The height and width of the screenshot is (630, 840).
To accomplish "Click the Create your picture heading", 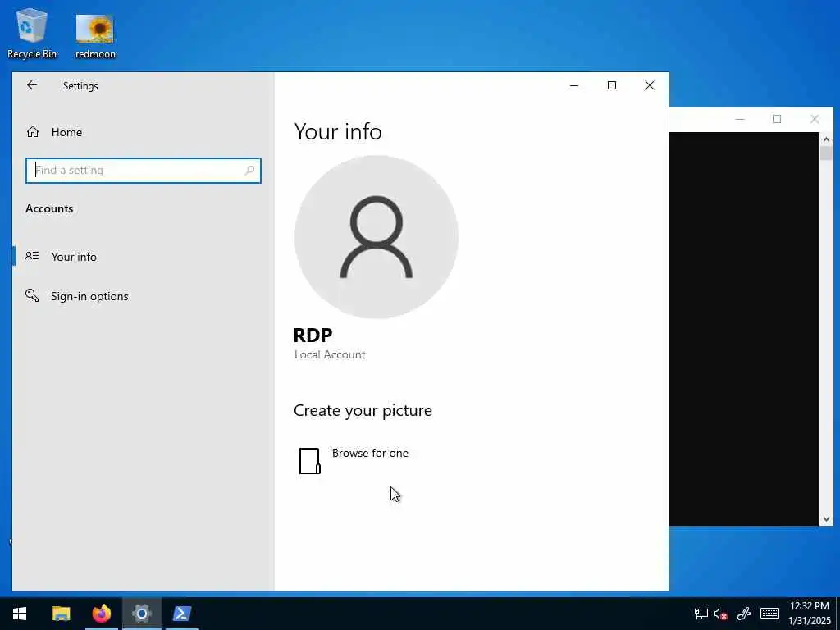I will click(x=363, y=410).
